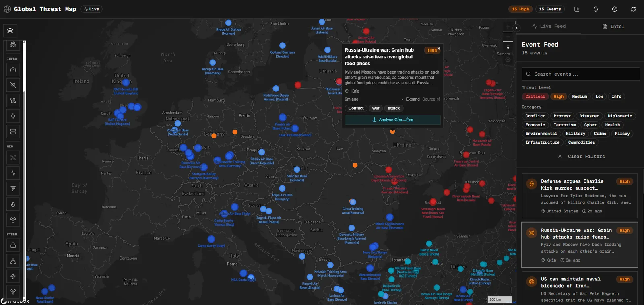Toggle the tornado layer under GÉO

pyautogui.click(x=13, y=188)
